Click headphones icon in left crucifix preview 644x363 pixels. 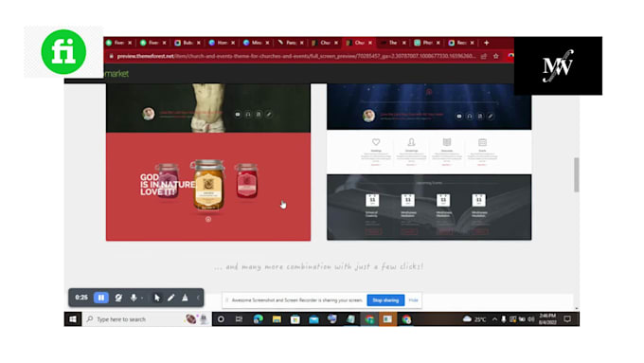[248, 115]
